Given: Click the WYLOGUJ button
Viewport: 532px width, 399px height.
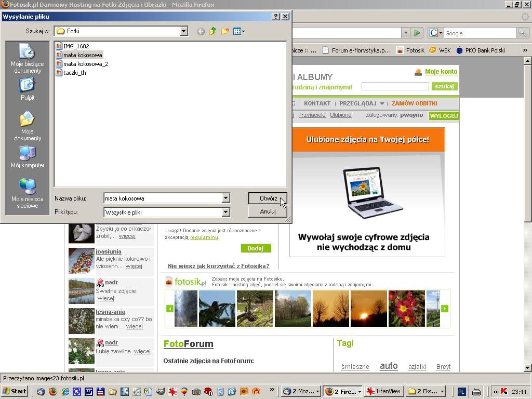Looking at the screenshot, I should (x=444, y=116).
